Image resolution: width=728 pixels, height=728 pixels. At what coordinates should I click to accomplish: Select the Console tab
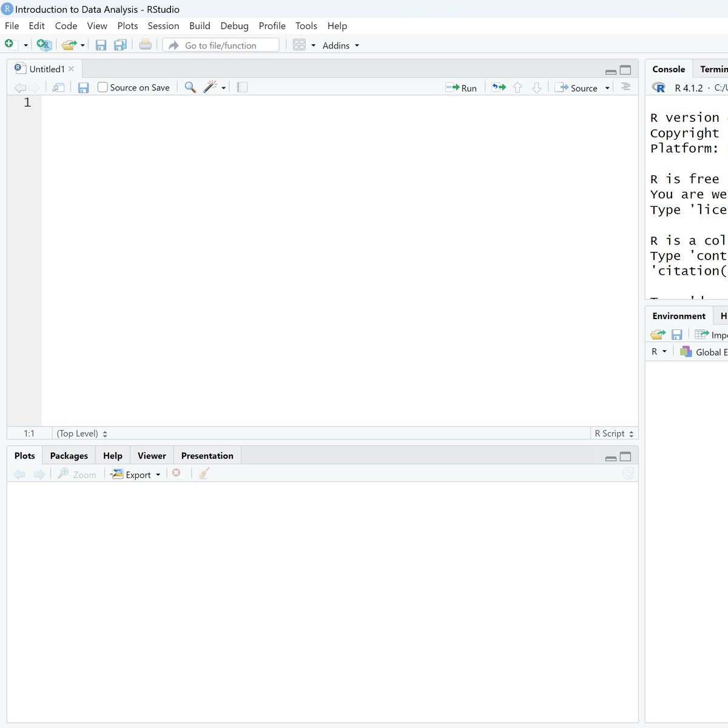tap(669, 69)
